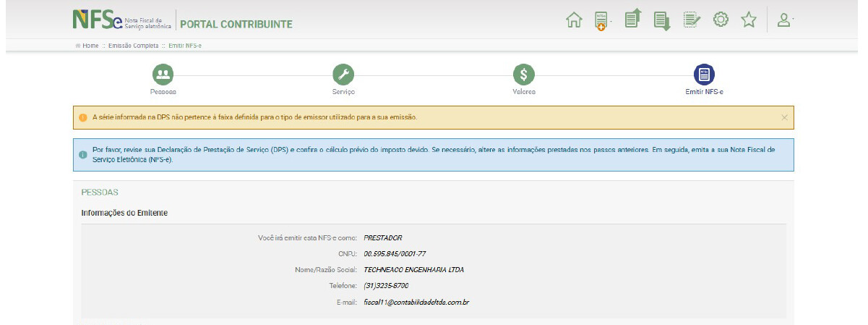The width and height of the screenshot is (868, 325).
Task: Open issued notes (document with up arrow)
Action: point(633,20)
